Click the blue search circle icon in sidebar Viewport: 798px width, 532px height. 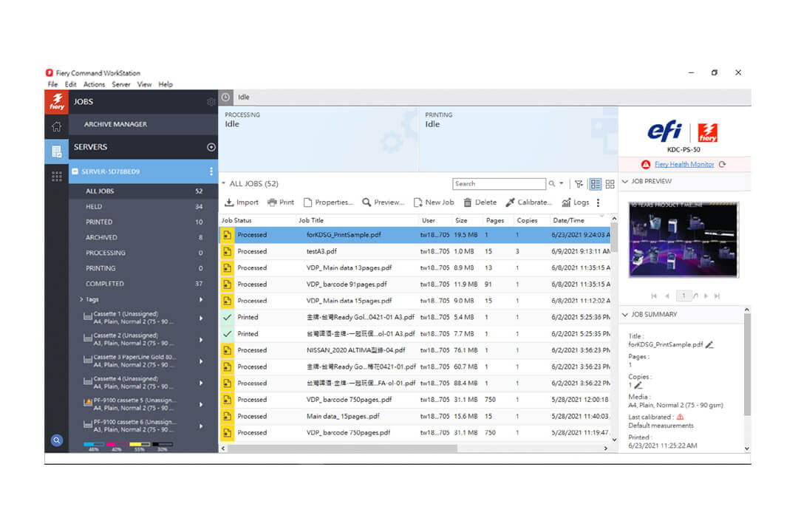click(56, 440)
